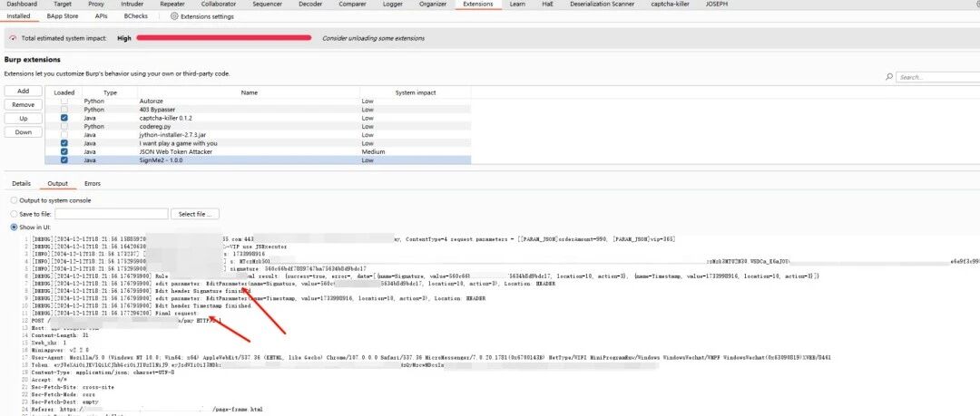Image resolution: width=980 pixels, height=416 pixels.
Task: Move extension Up with Up button
Action: coord(23,119)
